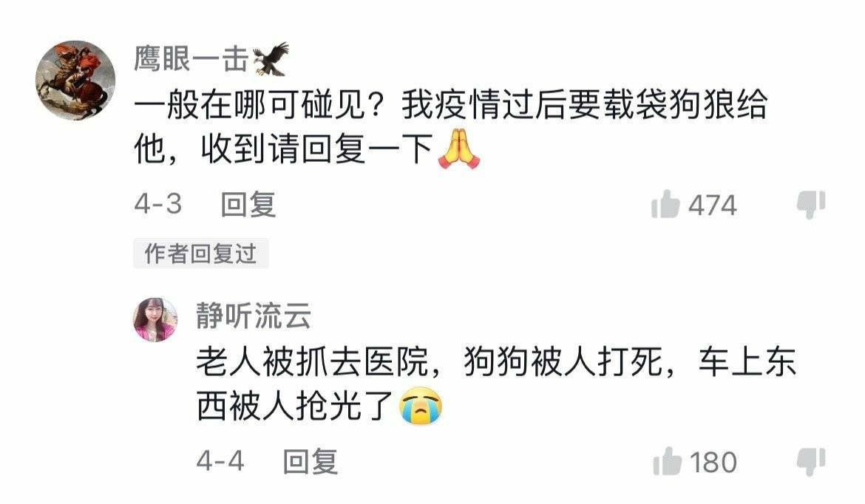Click the 作者回复过 tag
The image size is (865, 504).
(201, 253)
